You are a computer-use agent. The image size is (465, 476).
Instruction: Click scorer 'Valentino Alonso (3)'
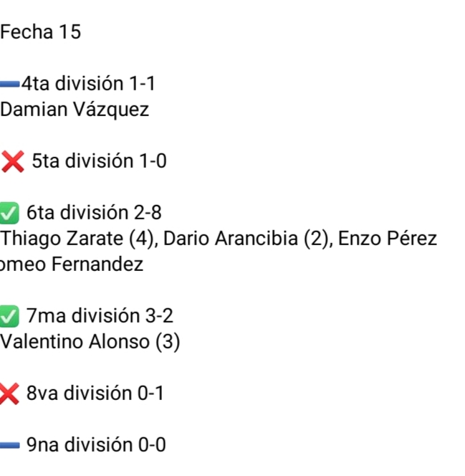pos(90,342)
